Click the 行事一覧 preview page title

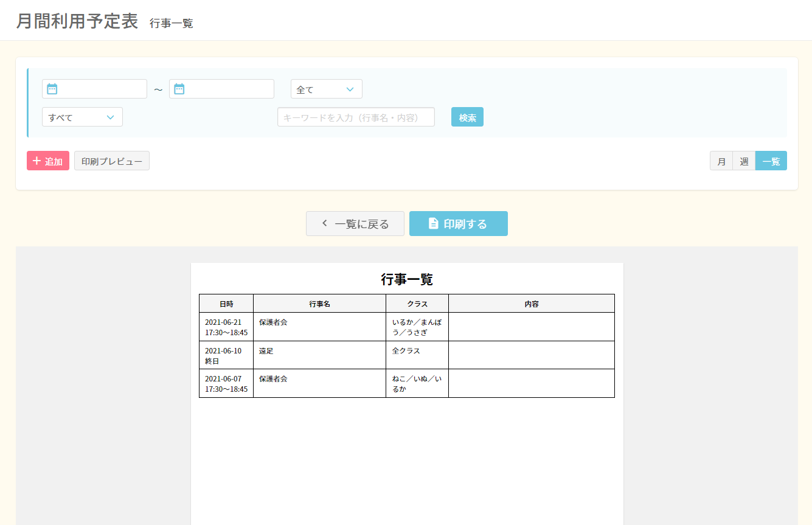click(407, 279)
